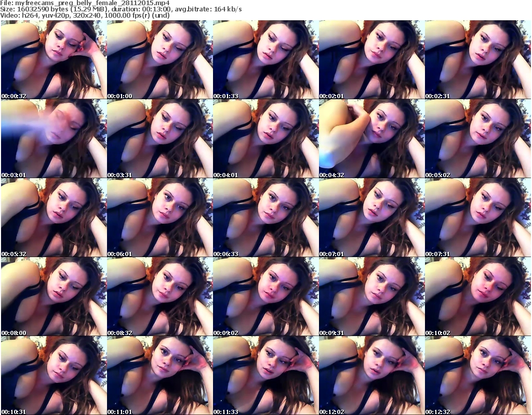Pick the thumbnail at 00:05:02
The height and width of the screenshot is (415, 532).
point(478,139)
